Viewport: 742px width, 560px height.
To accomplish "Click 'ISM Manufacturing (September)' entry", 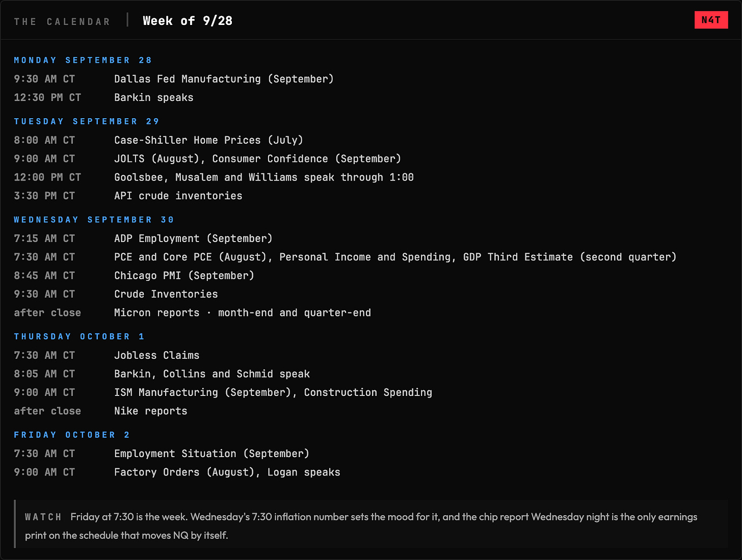I will [x=273, y=392].
